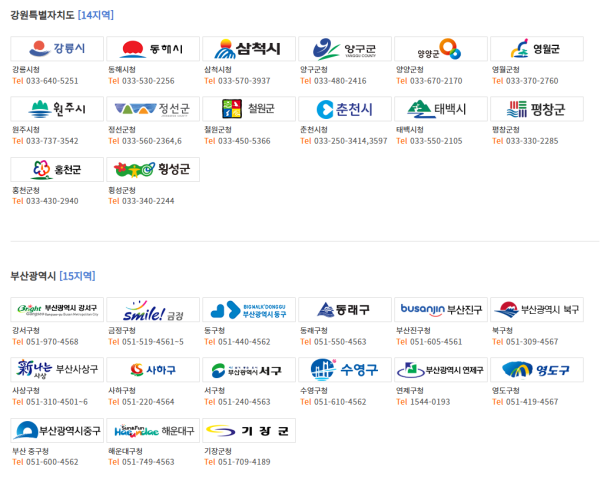Click the 기장군 logo
Viewport: 600px width, 490px height.
tap(249, 430)
